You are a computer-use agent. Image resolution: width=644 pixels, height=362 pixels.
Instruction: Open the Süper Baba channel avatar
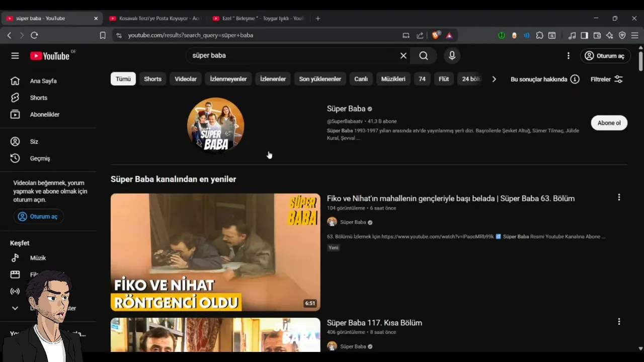point(215,126)
